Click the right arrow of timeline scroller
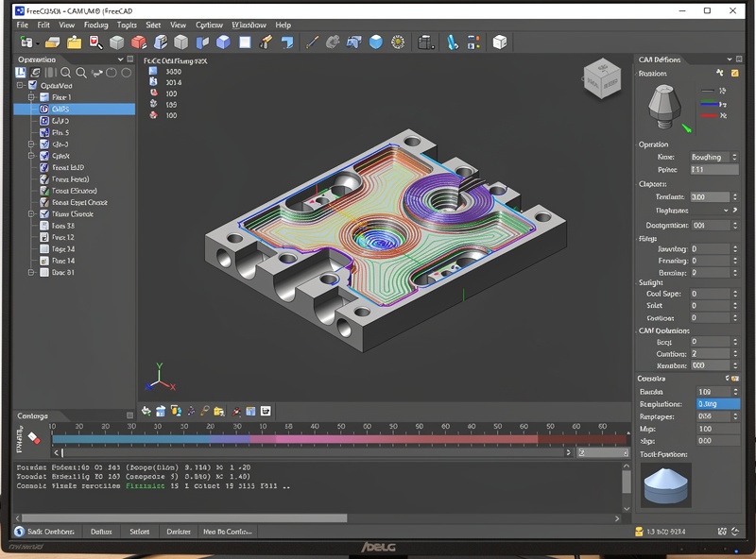This screenshot has height=559, width=756. pyautogui.click(x=569, y=452)
